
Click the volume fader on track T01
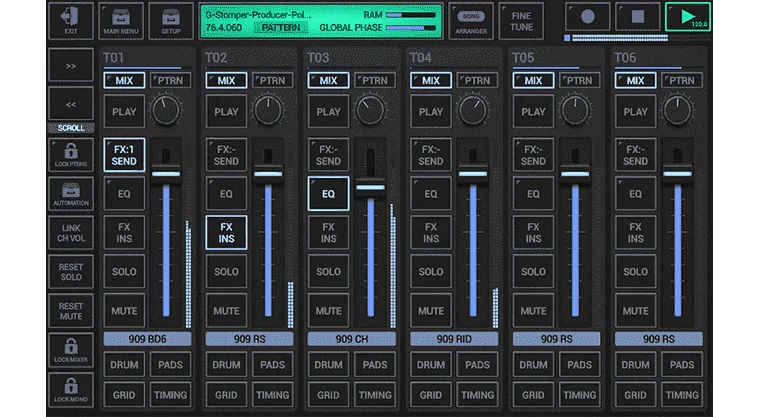[166, 173]
